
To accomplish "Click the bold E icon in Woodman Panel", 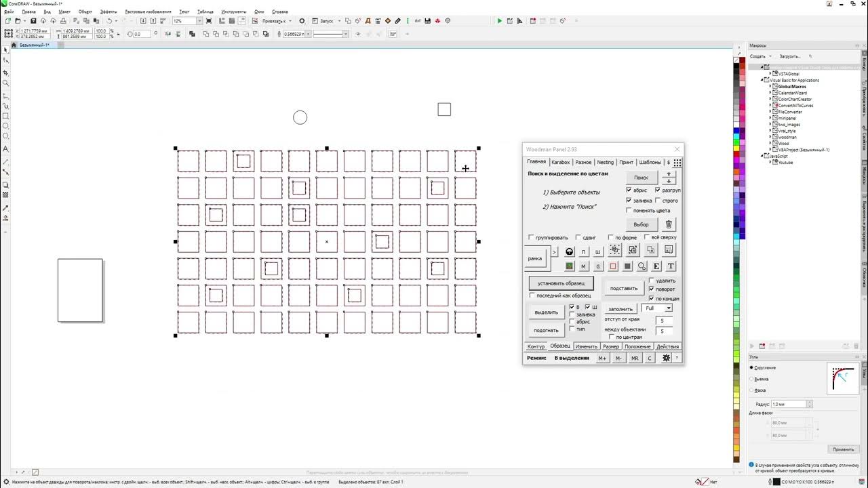I will click(656, 266).
